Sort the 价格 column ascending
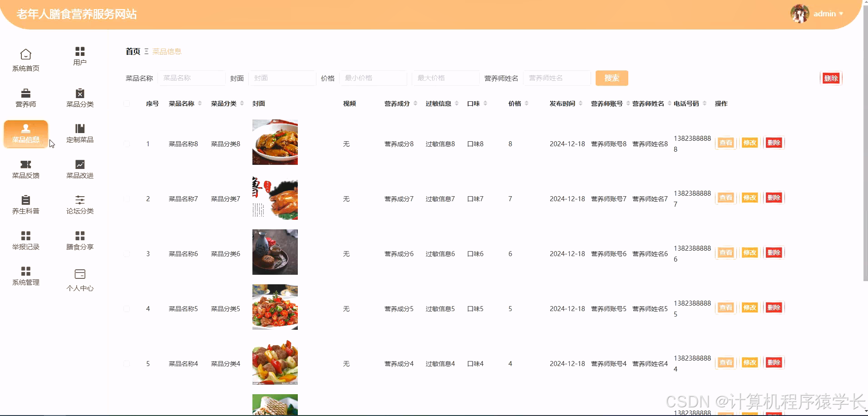The width and height of the screenshot is (868, 416). click(x=526, y=101)
